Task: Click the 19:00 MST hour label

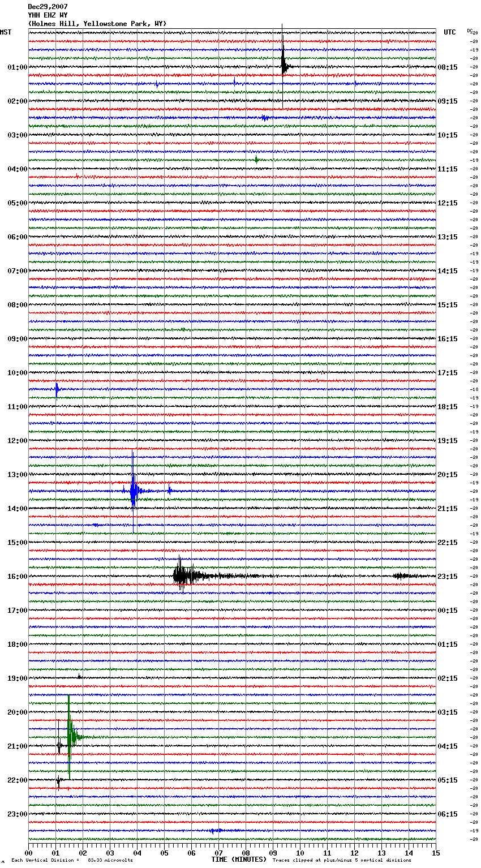Action: coord(17,678)
